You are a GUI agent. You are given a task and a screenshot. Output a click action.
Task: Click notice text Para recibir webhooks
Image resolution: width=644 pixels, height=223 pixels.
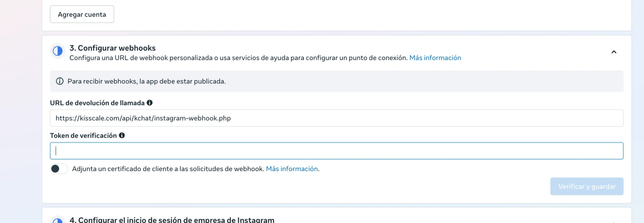(x=147, y=81)
